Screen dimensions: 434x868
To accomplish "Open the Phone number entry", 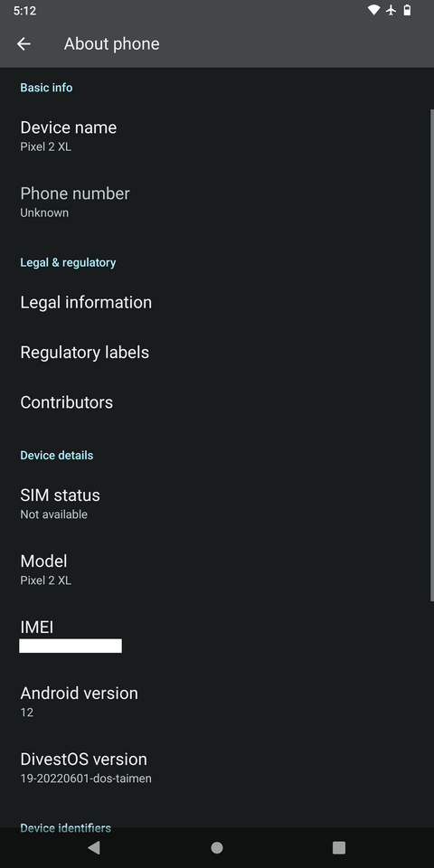I will 215,202.
